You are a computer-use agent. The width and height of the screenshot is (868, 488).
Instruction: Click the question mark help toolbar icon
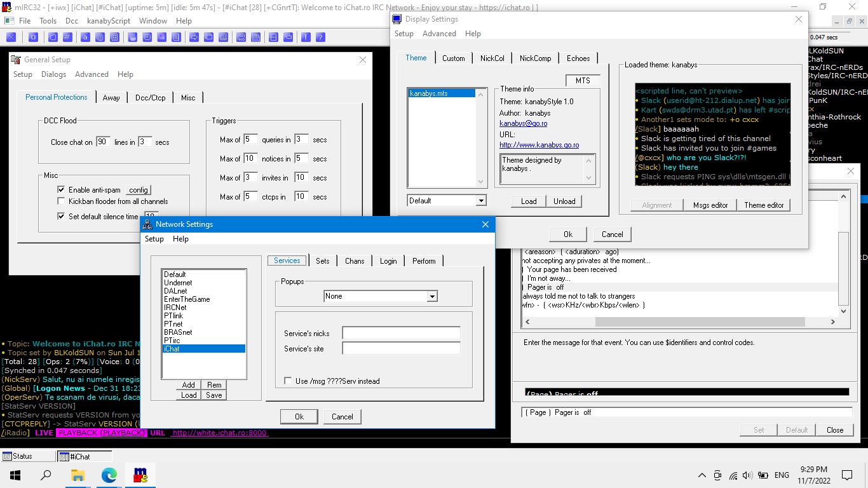[x=320, y=37]
